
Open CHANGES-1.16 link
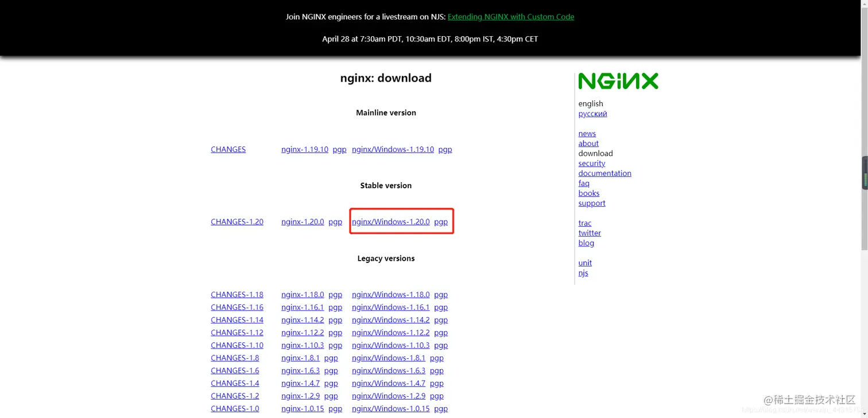click(x=237, y=307)
